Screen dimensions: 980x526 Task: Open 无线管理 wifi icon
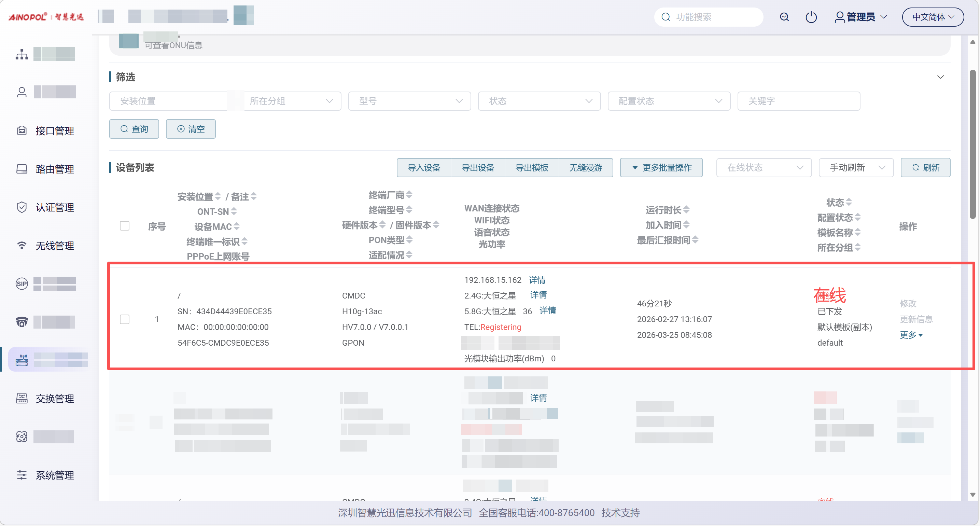coord(22,246)
